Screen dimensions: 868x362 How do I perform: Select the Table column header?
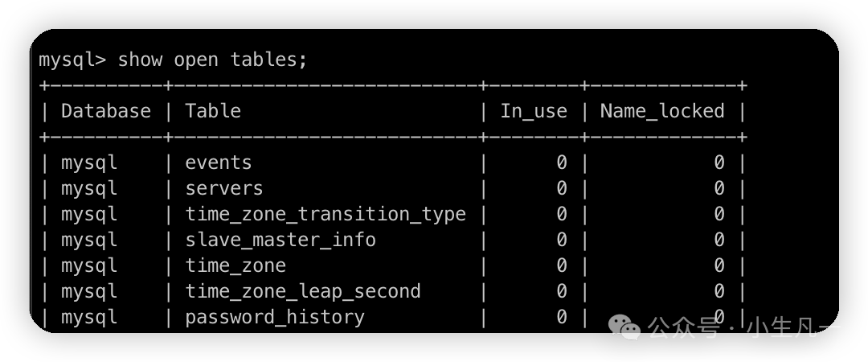click(x=212, y=111)
